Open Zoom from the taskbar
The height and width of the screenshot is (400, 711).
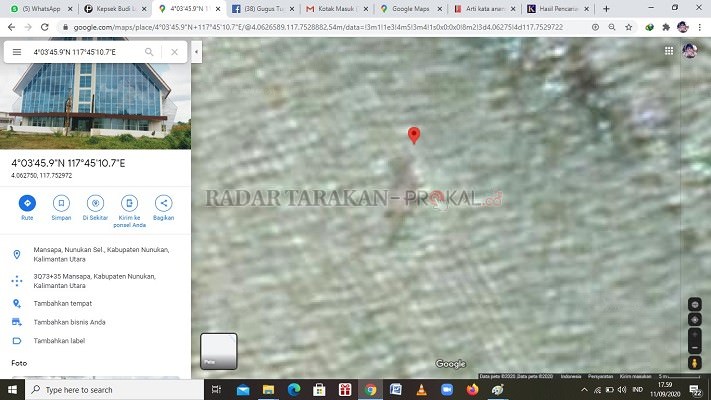tap(447, 390)
